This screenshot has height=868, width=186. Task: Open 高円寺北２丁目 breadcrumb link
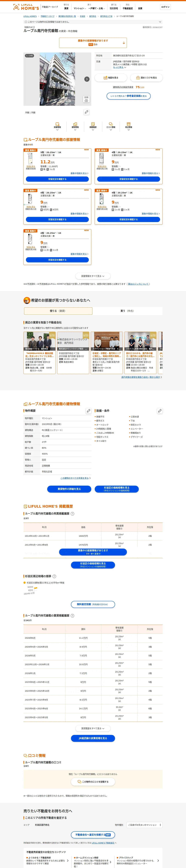click(x=106, y=16)
